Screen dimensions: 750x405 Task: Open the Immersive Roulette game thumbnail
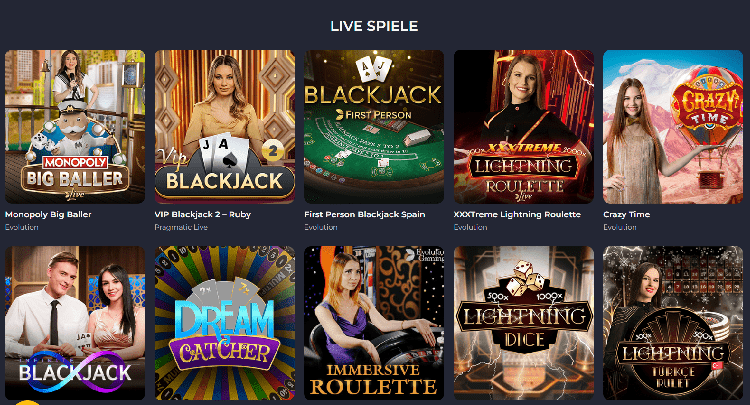point(374,323)
